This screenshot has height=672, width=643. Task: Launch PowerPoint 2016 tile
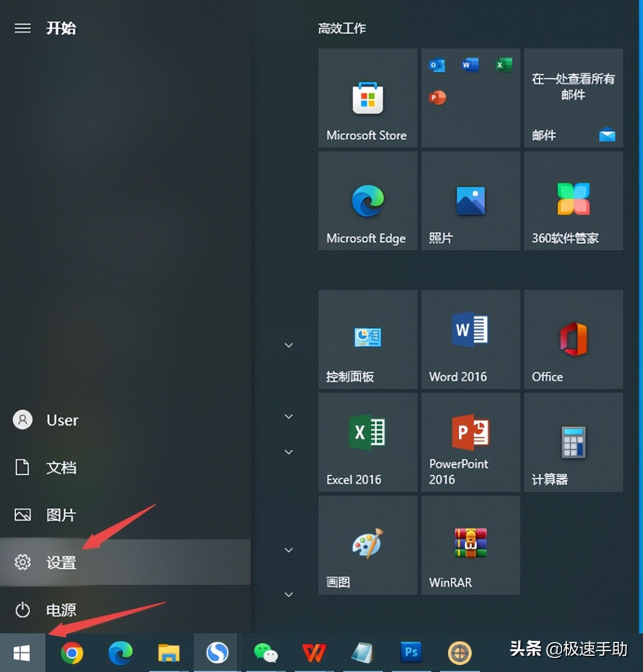(x=470, y=442)
